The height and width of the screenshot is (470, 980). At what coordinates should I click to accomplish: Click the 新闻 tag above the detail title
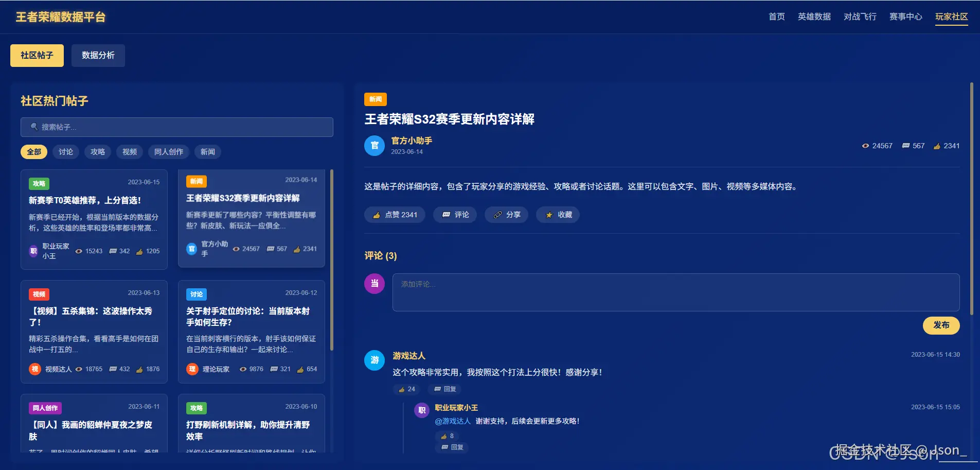click(x=376, y=99)
